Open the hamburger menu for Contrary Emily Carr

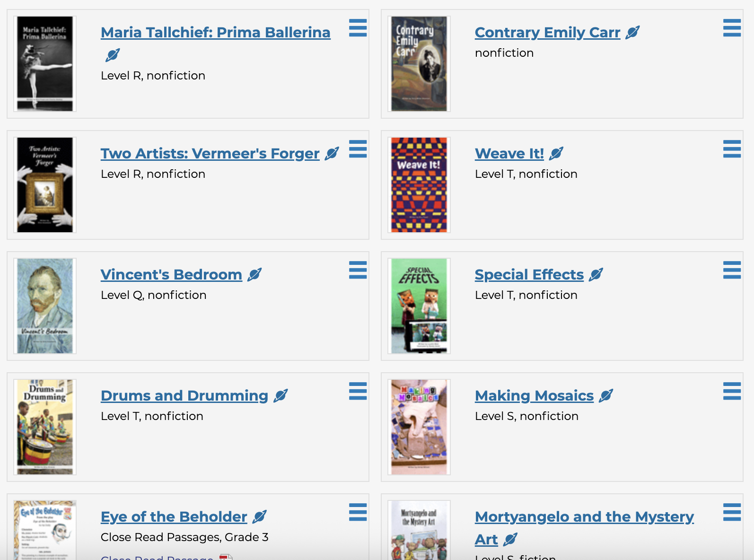[732, 28]
